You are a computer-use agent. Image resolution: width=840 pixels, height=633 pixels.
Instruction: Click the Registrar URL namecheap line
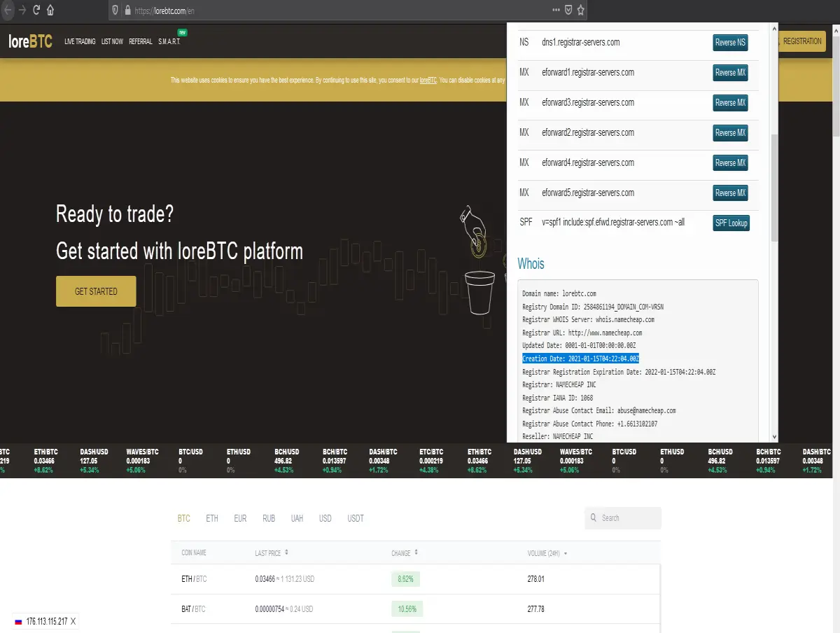tap(582, 333)
